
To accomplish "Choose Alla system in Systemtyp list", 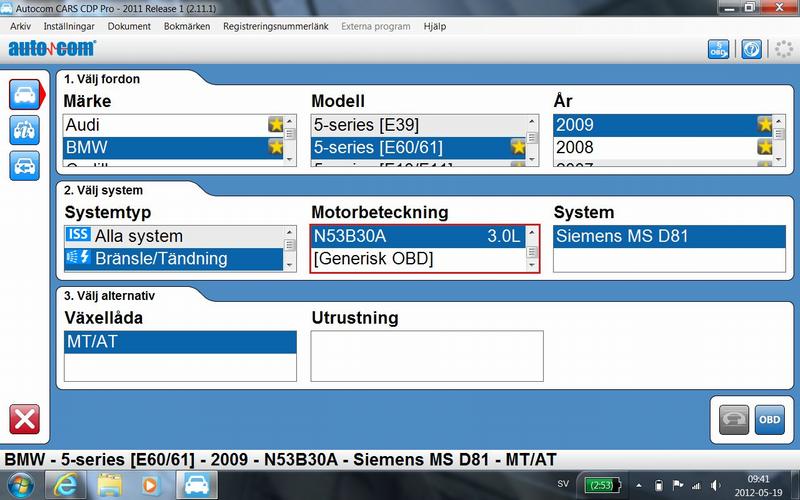I will click(138, 236).
